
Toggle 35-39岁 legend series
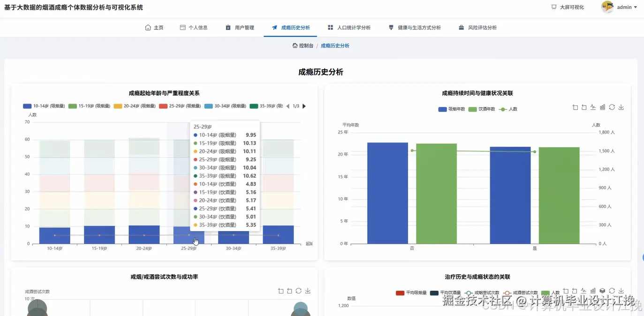[x=266, y=106]
